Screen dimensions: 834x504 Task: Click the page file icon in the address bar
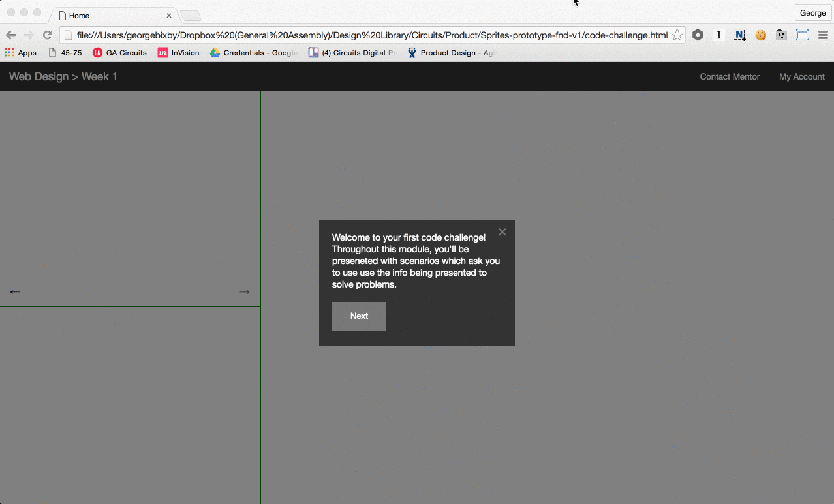click(x=68, y=35)
